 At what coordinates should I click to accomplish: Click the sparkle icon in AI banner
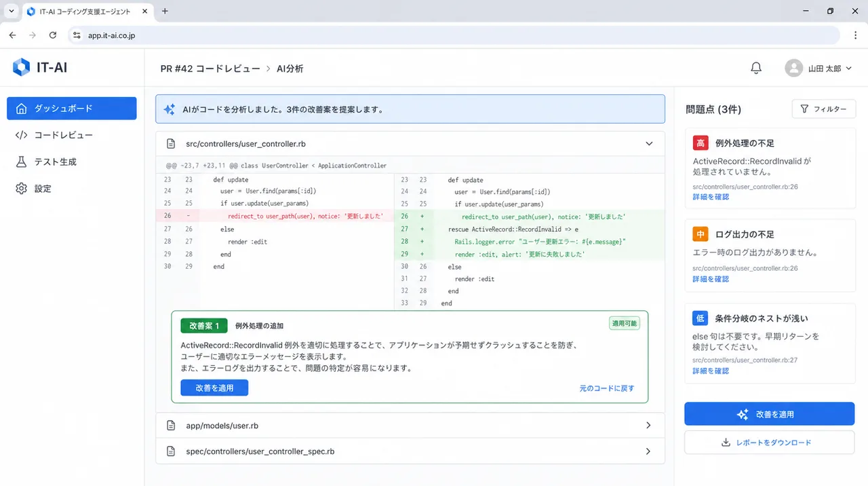click(170, 109)
